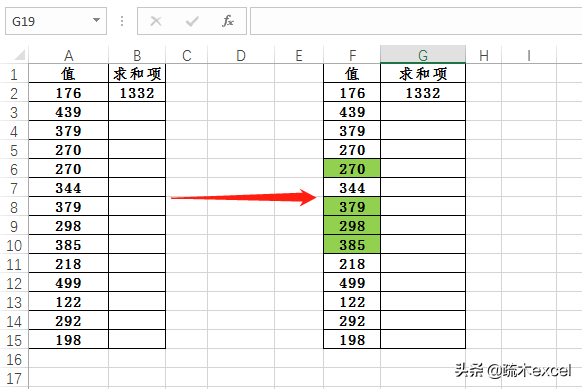Click cell G2 with value 1332
This screenshot has height=389, width=582.
423,92
